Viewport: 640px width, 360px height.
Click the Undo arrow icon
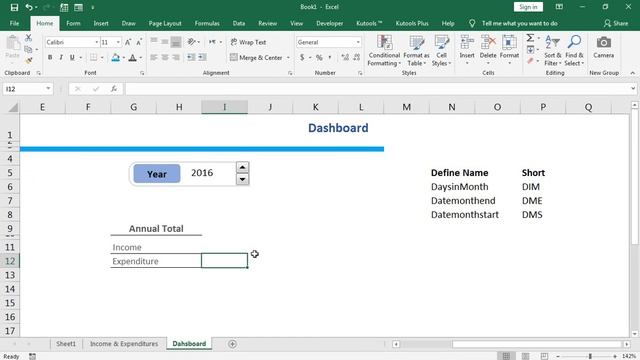pos(28,7)
